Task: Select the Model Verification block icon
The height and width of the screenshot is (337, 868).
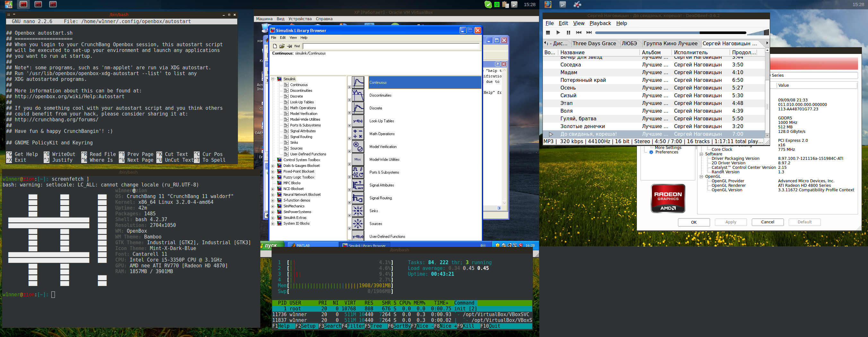Action: tap(358, 147)
